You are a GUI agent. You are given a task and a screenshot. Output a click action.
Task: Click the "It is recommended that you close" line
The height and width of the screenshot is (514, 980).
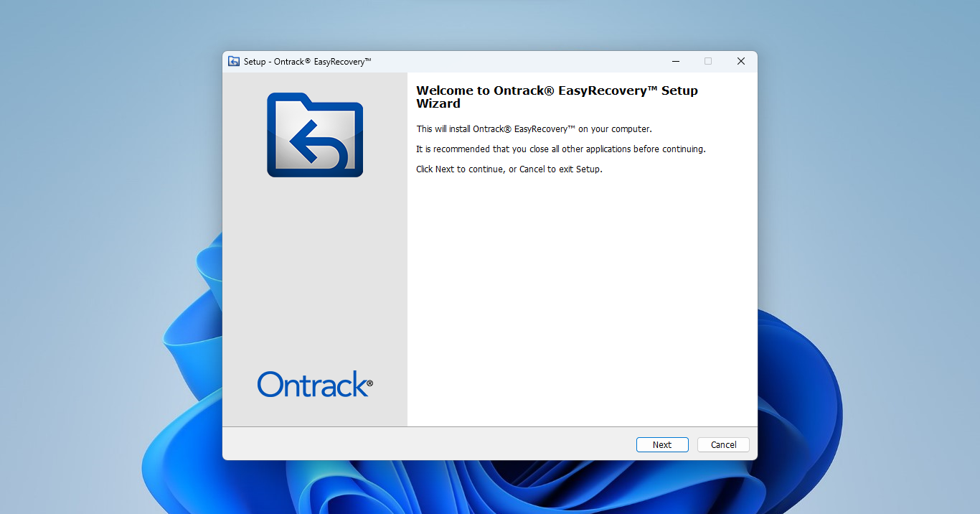click(x=561, y=149)
